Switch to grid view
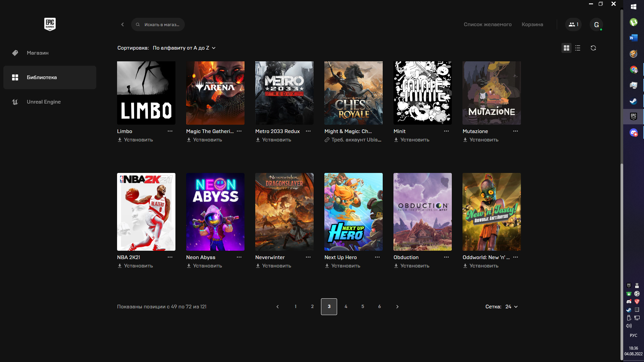Viewport: 644px width, 362px height. 567,48
